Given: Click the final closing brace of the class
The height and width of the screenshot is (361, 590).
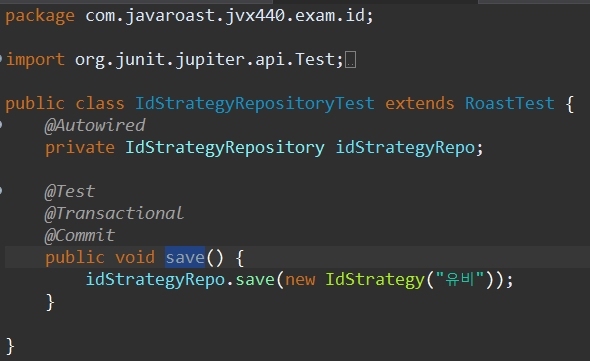Looking at the screenshot, I should point(10,346).
